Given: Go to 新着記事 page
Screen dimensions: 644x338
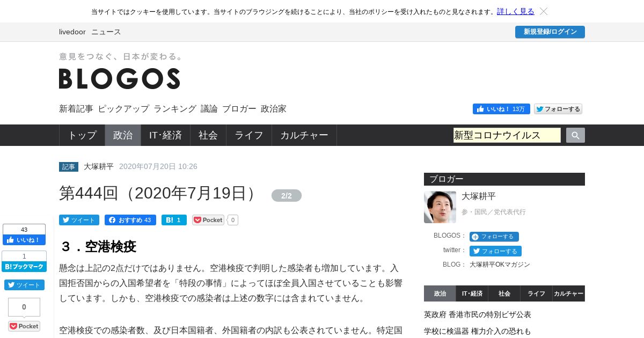Looking at the screenshot, I should pyautogui.click(x=76, y=108).
